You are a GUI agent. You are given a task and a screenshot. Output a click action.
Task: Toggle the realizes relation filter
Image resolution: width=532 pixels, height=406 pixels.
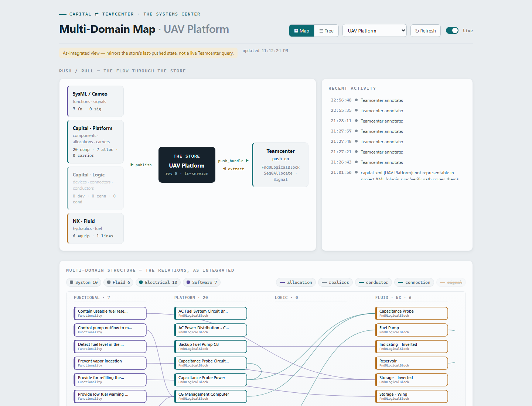tap(335, 282)
